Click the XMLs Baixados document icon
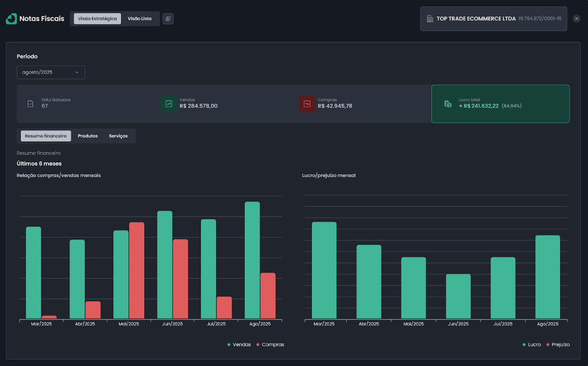The width and height of the screenshot is (588, 366). (x=30, y=104)
